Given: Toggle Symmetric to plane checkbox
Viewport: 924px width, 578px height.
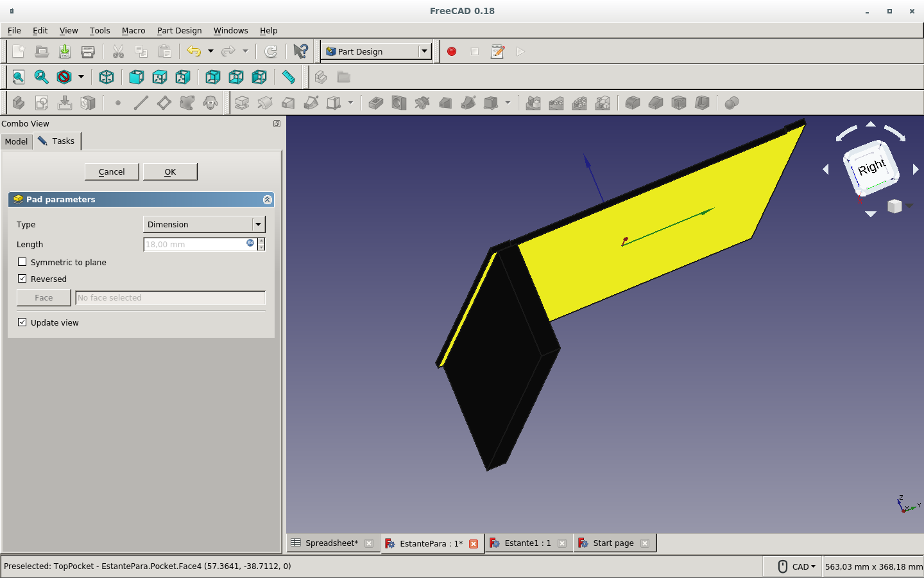Looking at the screenshot, I should click(22, 262).
